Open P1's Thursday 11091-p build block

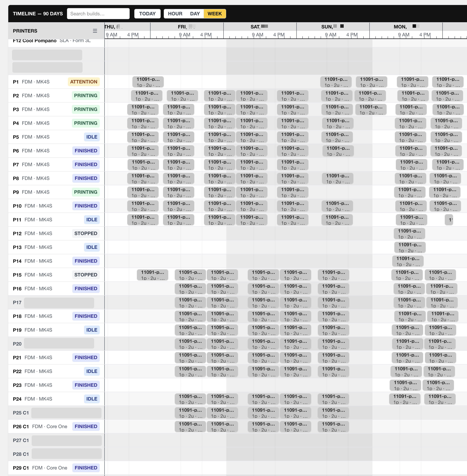coord(148,82)
